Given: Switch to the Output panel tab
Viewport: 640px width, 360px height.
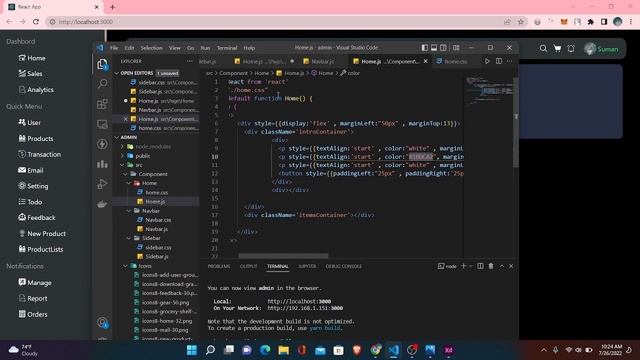Looking at the screenshot, I should coord(249,266).
